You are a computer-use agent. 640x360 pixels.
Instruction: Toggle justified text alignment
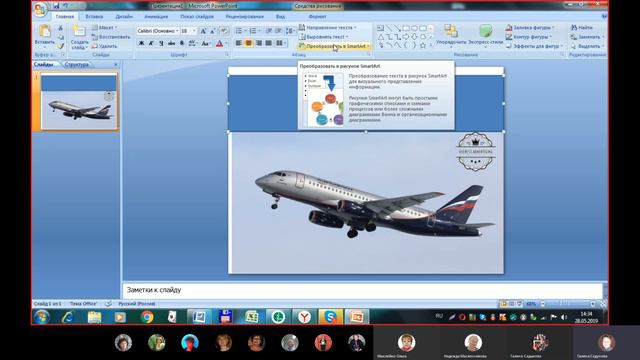[x=269, y=43]
